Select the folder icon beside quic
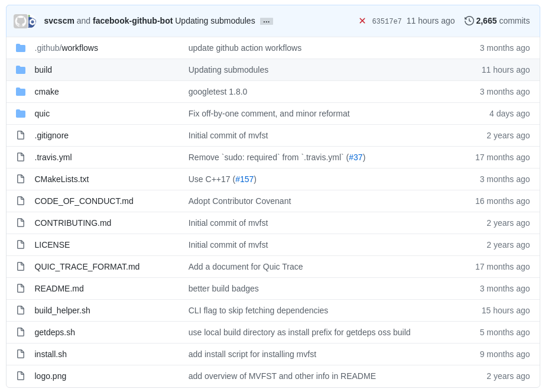 (21, 113)
